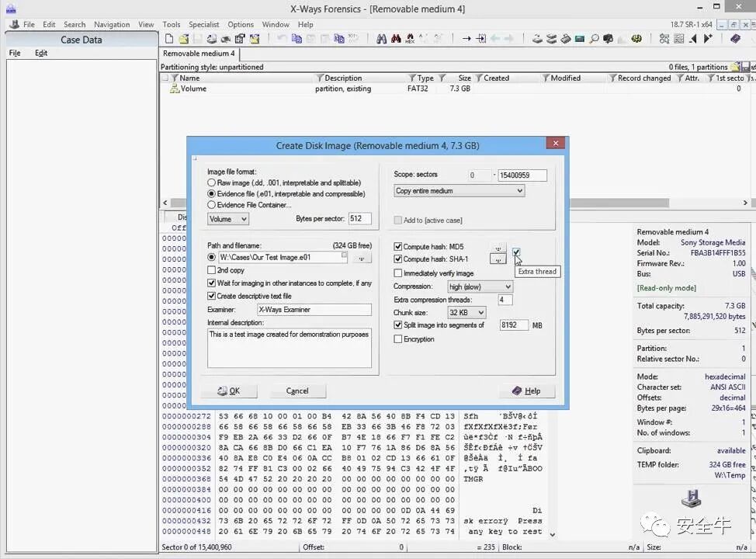This screenshot has width=756, height=559.
Task: Open the Compression level dropdown
Action: (x=480, y=286)
